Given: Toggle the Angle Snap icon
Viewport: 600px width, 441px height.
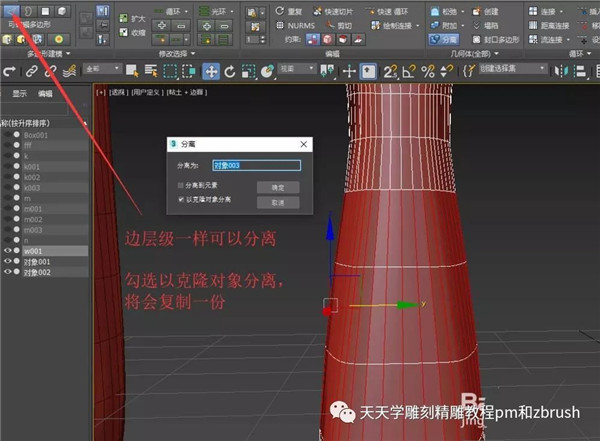Looking at the screenshot, I should pyautogui.click(x=409, y=71).
